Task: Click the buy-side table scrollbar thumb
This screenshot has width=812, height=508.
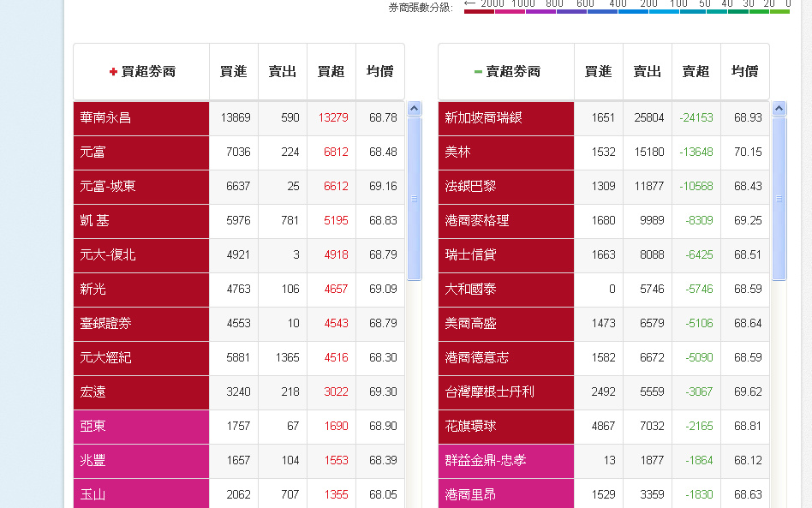Action: 415,199
